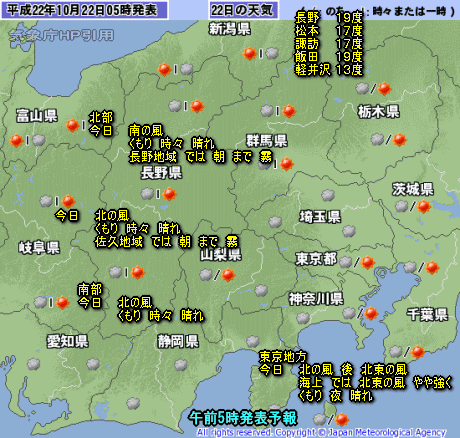Viewport: 460px width, 438px height.
Task: Click the sun icon beside 南部 今日
Action: pos(62,303)
